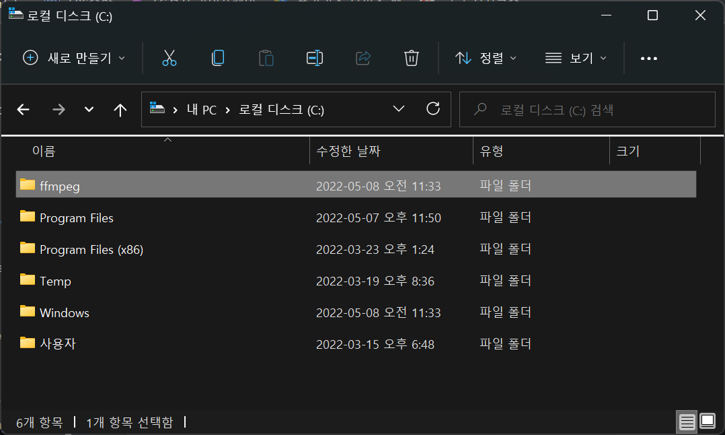Click 파일 폴더 type in Windows row
Image resolution: width=725 pixels, height=435 pixels.
point(505,312)
